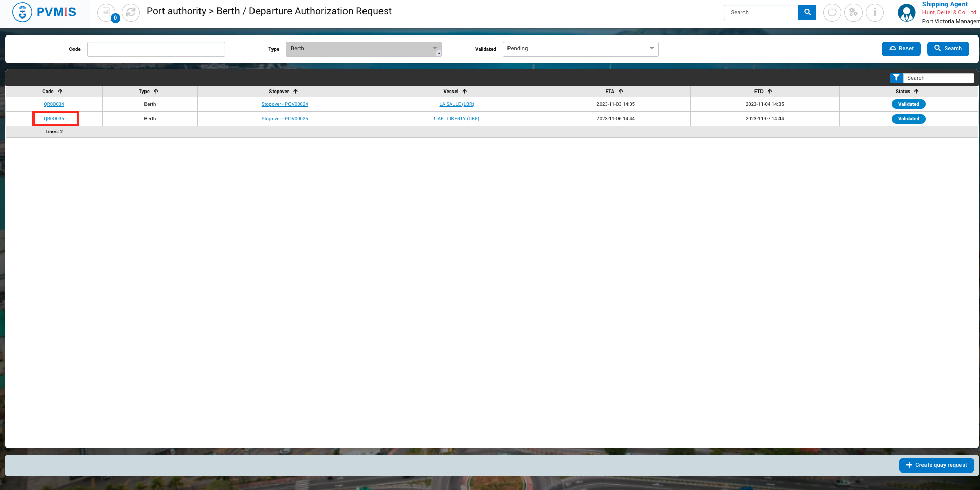Click the Reset button

click(901, 49)
